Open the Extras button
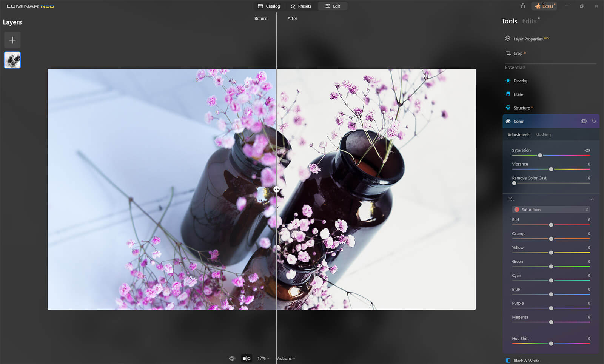604x364 pixels. 544,6
